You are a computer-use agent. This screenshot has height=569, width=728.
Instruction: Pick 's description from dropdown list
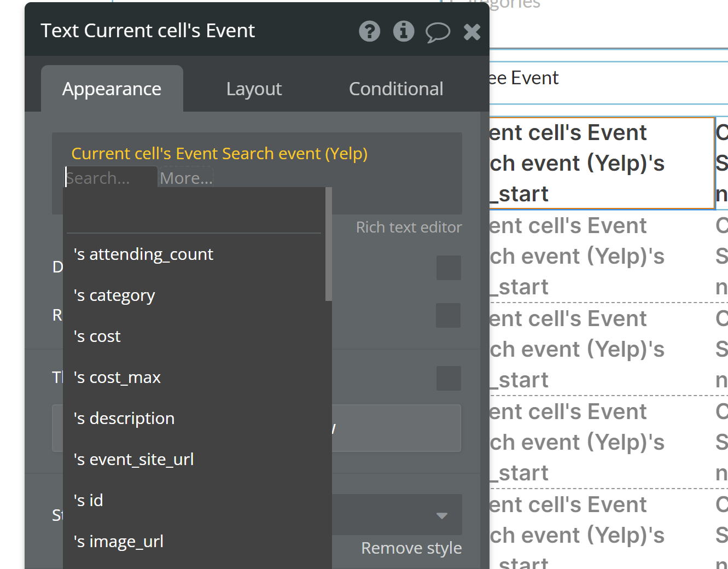[x=124, y=419]
